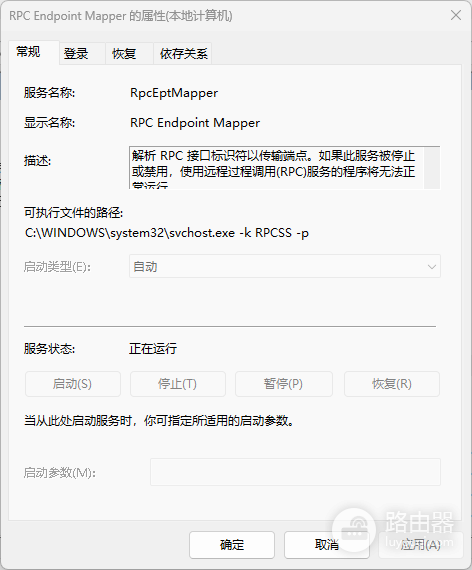Viewport: 472px width, 570px height.
Task: Focus the 启动参数(M) input field
Action: click(295, 472)
